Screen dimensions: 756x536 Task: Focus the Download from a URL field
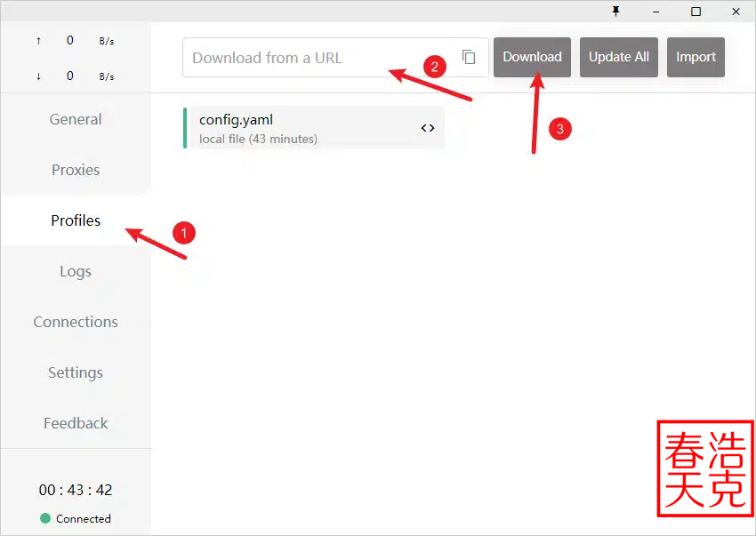[x=320, y=58]
